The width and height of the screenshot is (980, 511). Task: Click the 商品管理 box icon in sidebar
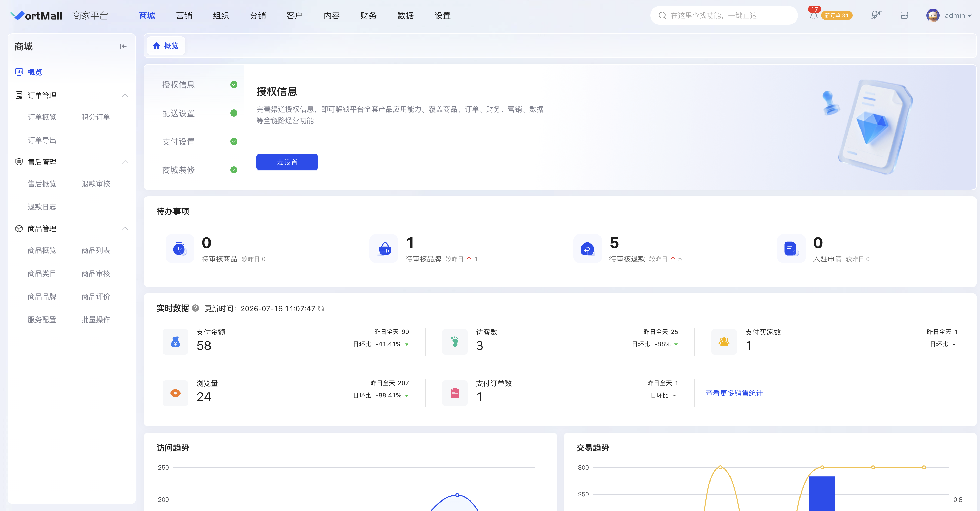click(19, 229)
